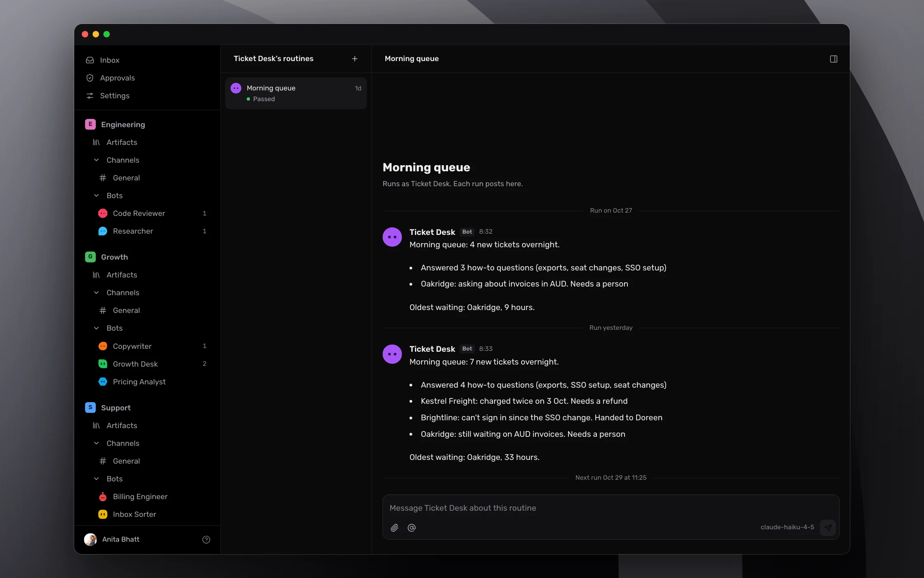The height and width of the screenshot is (578, 924).
Task: Attach a file with paperclip icon
Action: pos(394,527)
